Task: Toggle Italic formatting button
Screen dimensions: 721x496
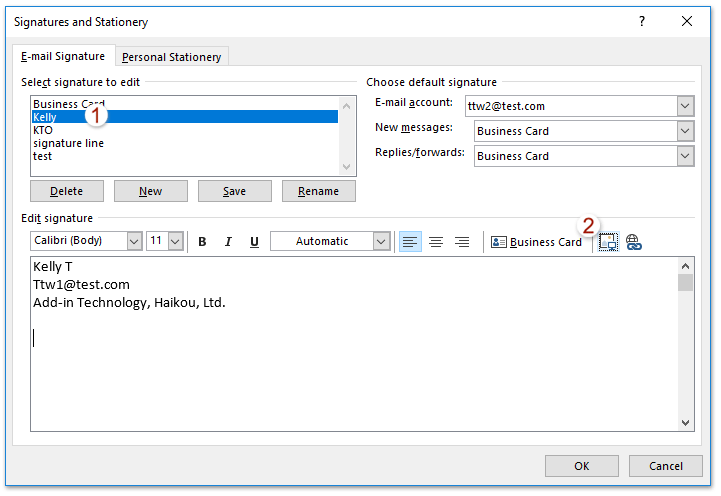Action: (228, 242)
